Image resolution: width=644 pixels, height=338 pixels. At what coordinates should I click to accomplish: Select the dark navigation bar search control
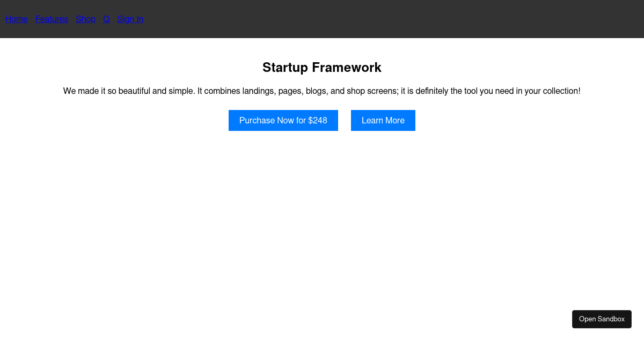pos(106,19)
